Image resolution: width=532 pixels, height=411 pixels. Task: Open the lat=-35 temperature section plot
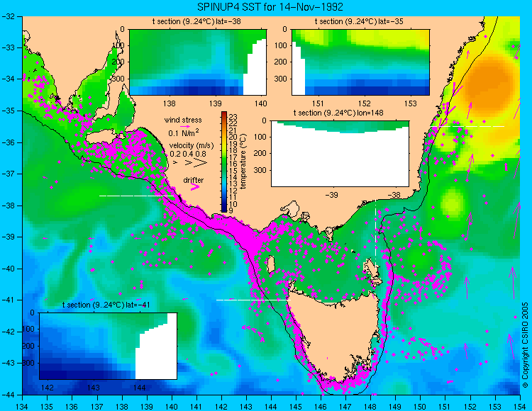[360, 62]
